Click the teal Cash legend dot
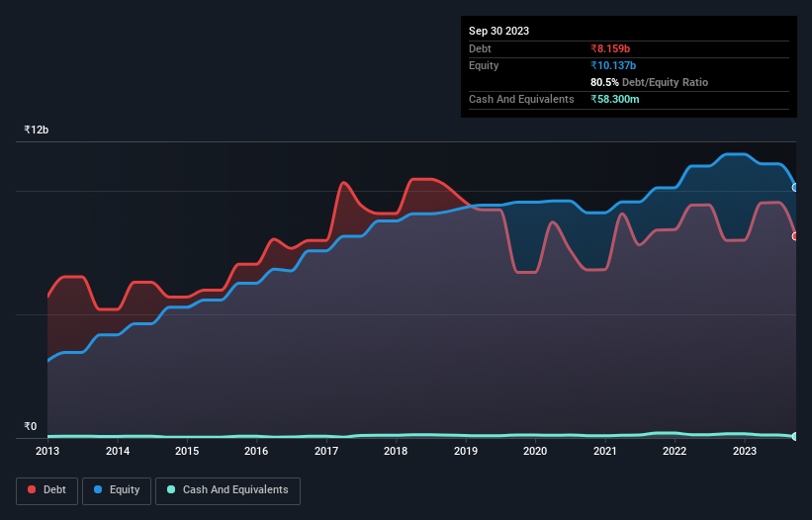The height and width of the screenshot is (520, 812). click(171, 489)
